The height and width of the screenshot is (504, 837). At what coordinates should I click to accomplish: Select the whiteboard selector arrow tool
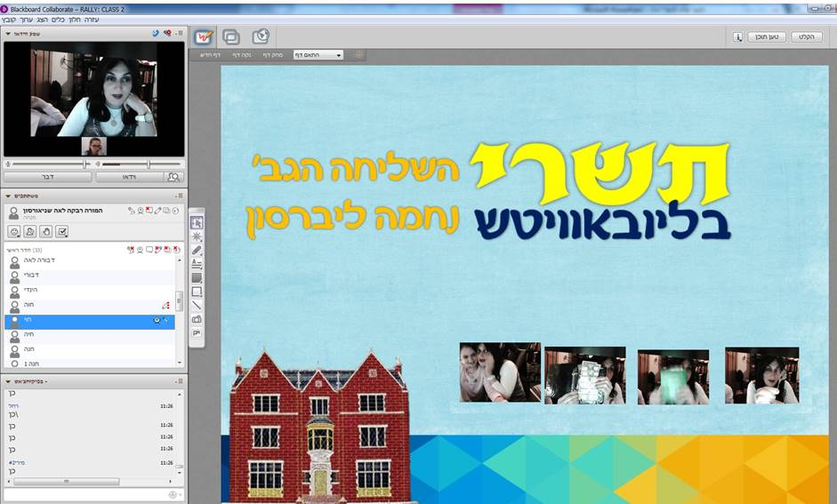click(197, 223)
